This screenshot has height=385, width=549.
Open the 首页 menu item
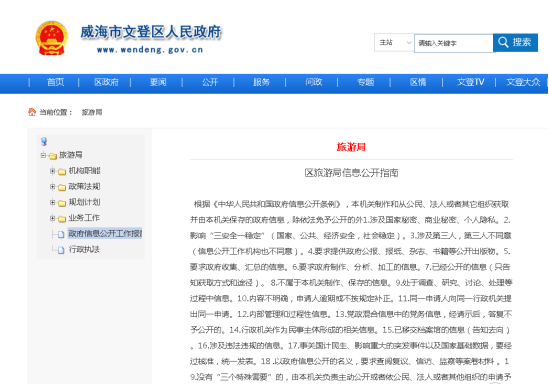point(56,83)
